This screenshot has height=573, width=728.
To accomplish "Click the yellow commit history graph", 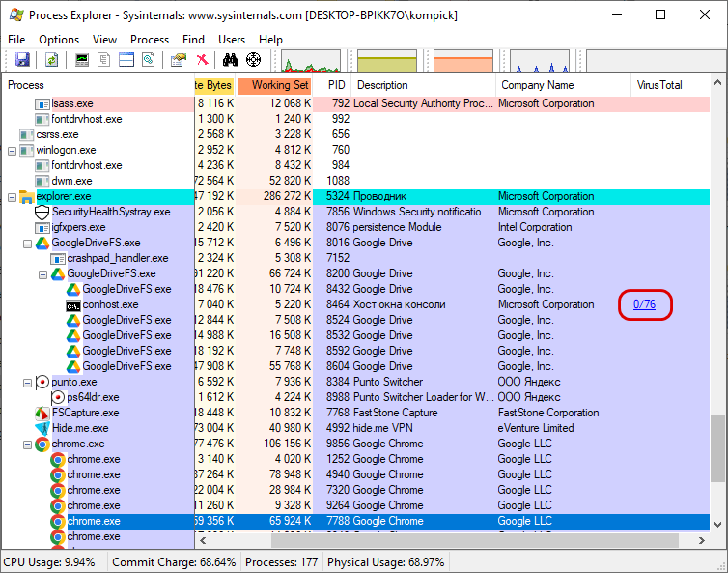I will 387,61.
